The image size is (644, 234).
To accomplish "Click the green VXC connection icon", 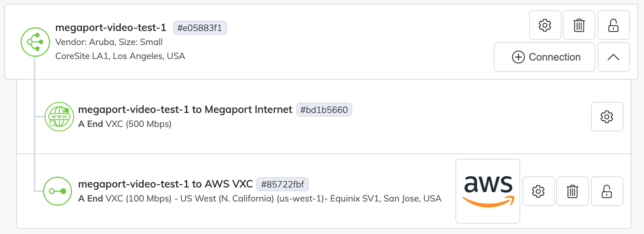I will click(x=57, y=191).
